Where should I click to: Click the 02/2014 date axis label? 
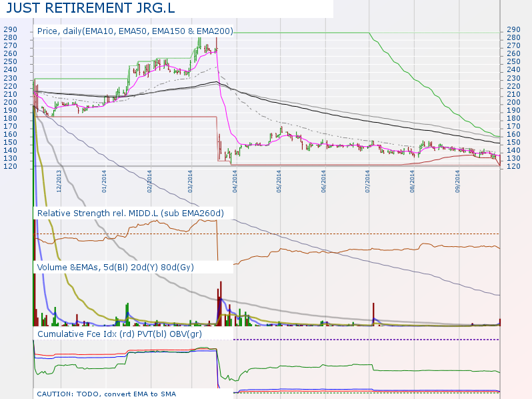(x=149, y=181)
